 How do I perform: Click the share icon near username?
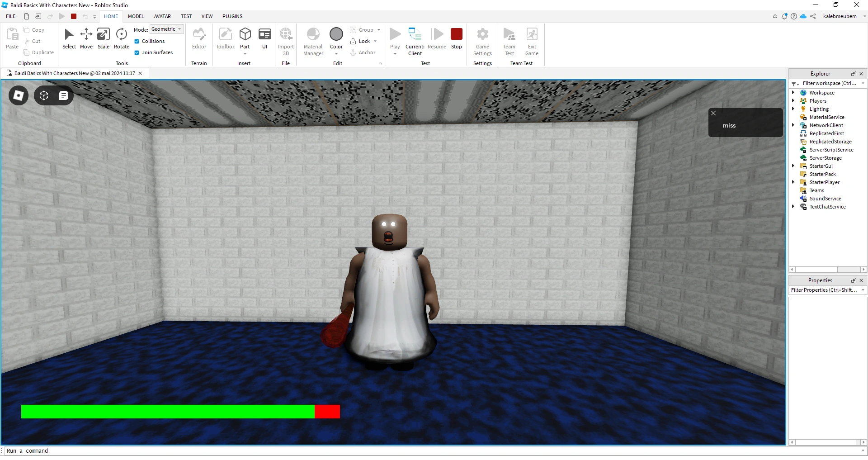813,16
